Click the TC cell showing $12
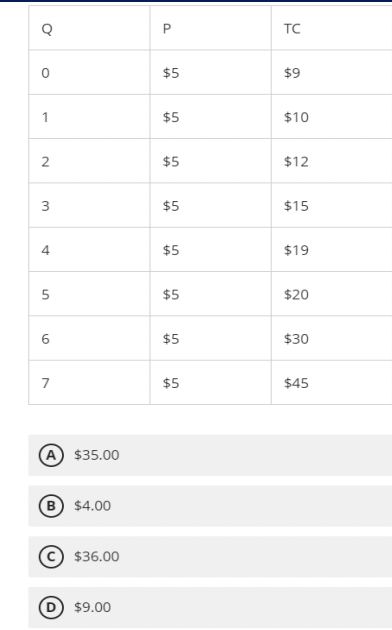The image size is (392, 630). click(332, 161)
